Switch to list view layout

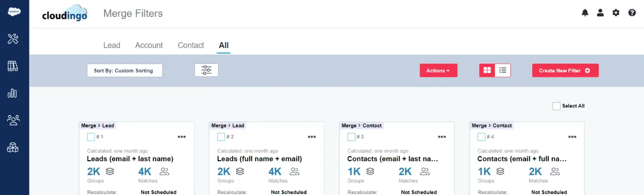(503, 70)
